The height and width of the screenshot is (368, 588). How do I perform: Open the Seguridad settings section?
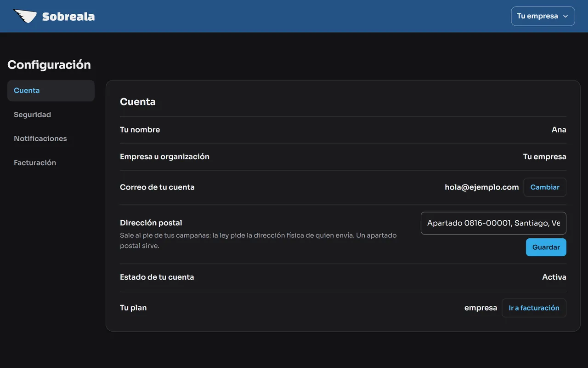(51, 115)
